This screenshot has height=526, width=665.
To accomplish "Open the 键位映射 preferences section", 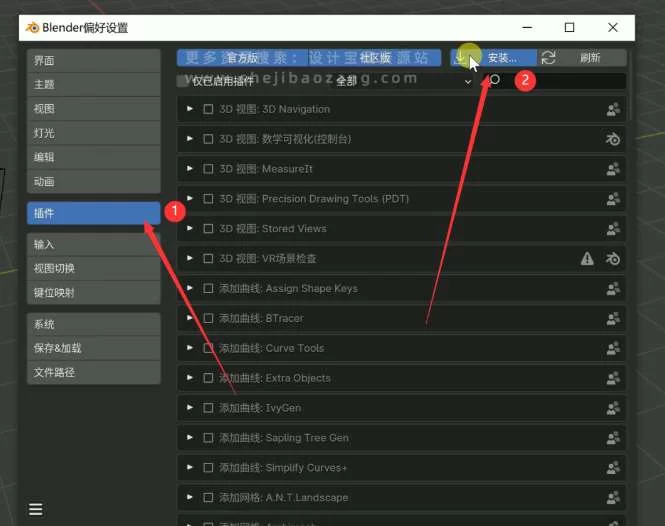I will [x=93, y=293].
